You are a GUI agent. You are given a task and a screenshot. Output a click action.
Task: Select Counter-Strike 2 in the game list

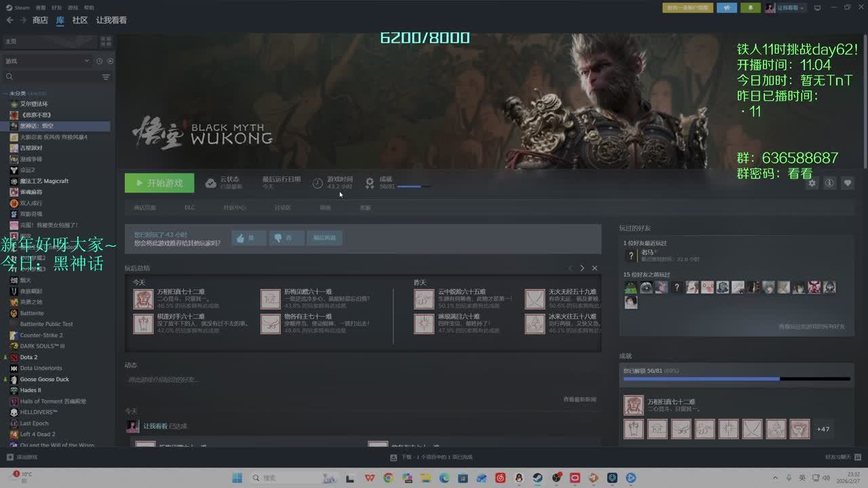tap(41, 335)
